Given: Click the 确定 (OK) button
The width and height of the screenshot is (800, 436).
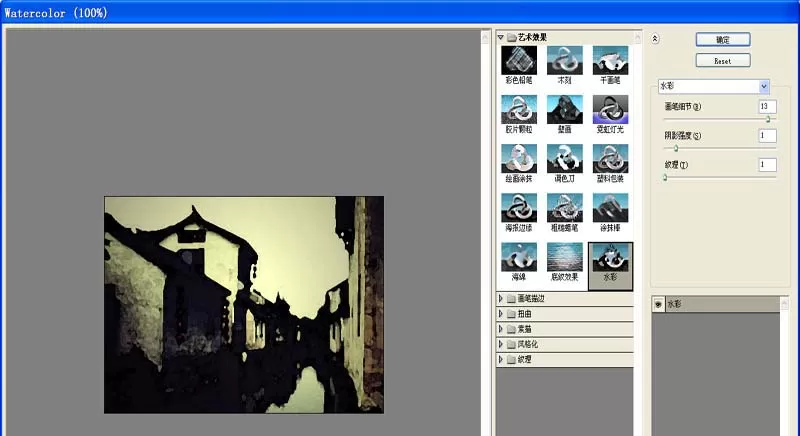Looking at the screenshot, I should click(722, 39).
